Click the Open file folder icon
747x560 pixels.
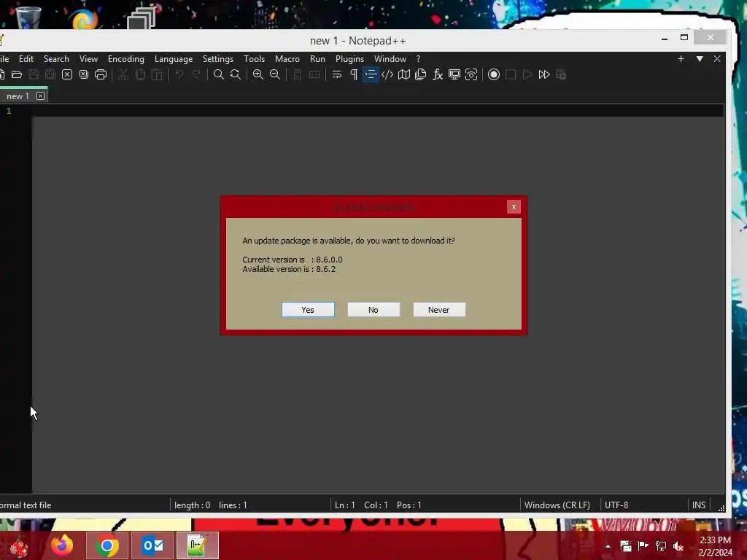coord(17,74)
